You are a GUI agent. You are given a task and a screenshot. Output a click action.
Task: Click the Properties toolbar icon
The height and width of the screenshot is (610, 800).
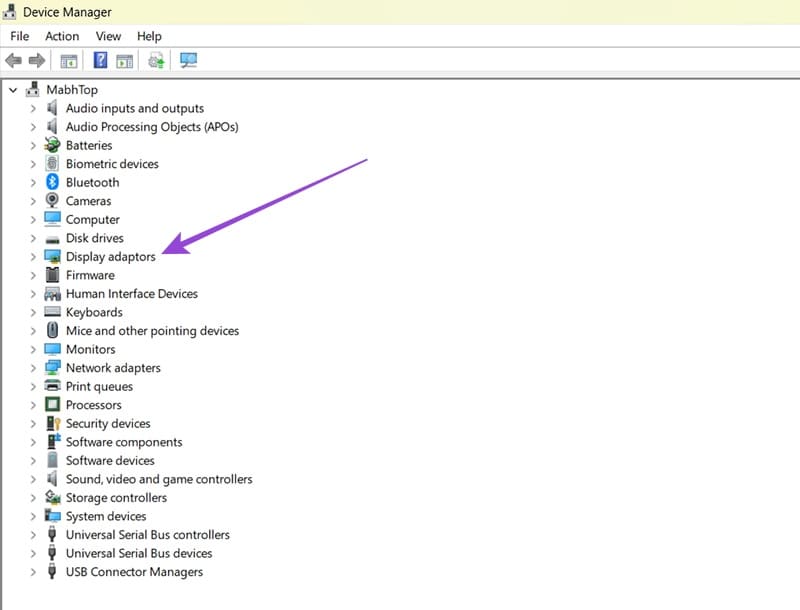[124, 60]
